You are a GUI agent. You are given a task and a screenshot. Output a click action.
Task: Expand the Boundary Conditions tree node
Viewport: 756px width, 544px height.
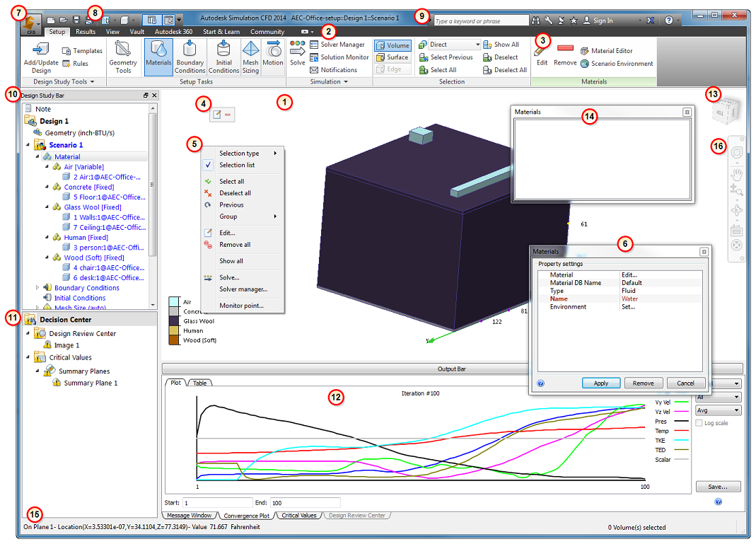[37, 287]
